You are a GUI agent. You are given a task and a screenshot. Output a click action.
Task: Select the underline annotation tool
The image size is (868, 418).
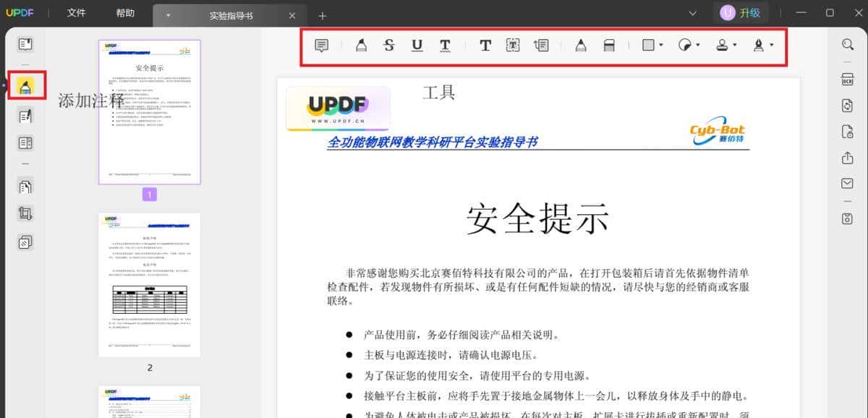tap(417, 45)
